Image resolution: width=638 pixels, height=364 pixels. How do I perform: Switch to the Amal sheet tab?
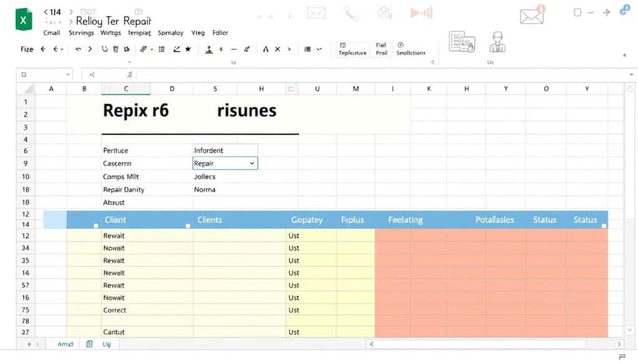point(65,344)
